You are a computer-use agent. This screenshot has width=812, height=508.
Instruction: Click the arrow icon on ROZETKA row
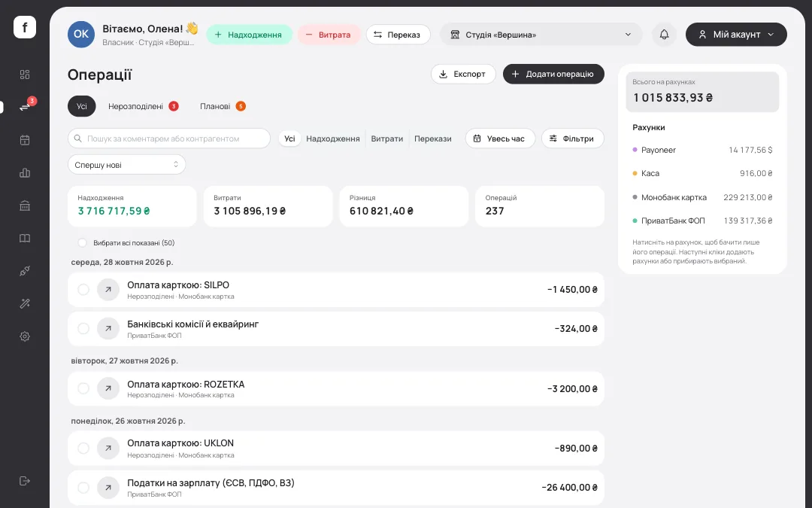(108, 389)
